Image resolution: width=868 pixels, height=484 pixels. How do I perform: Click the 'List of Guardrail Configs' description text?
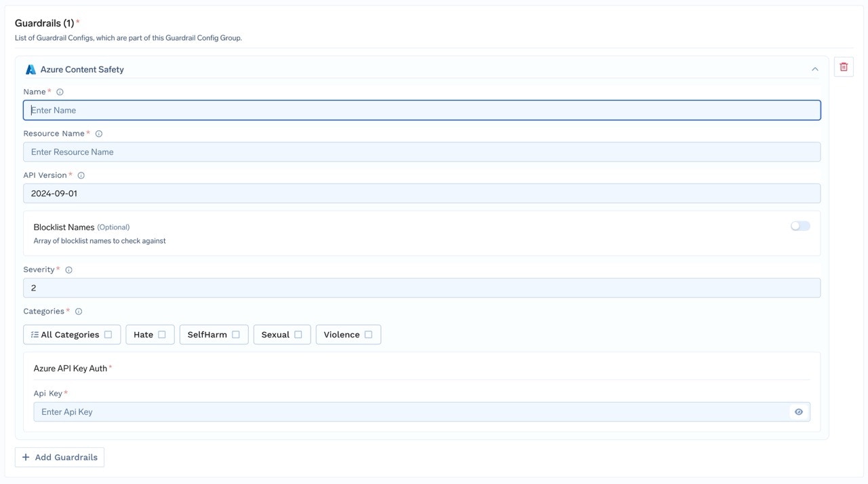(128, 38)
